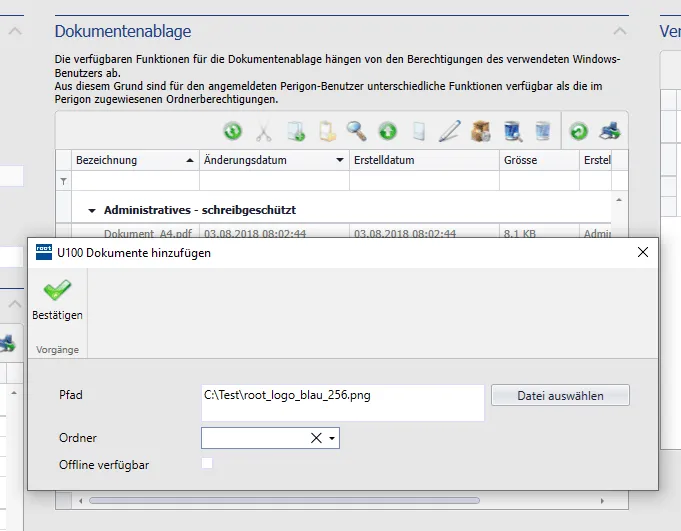
Task: Open the Ordner dropdown arrow
Action: (x=332, y=438)
